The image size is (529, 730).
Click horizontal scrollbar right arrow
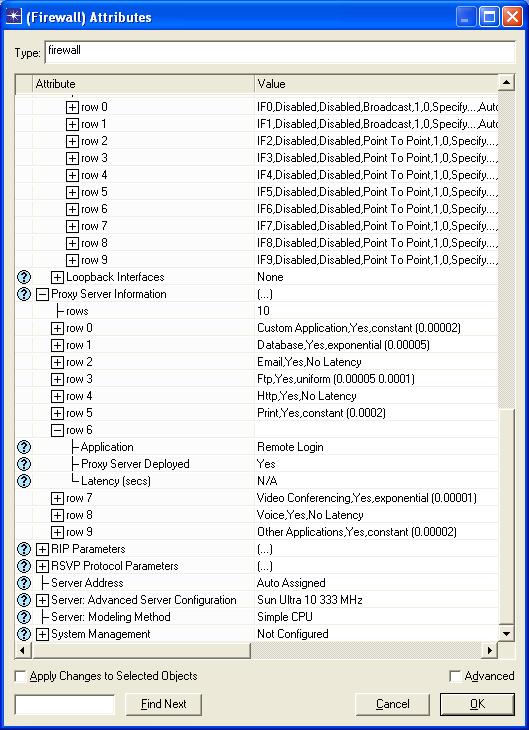click(x=489, y=650)
